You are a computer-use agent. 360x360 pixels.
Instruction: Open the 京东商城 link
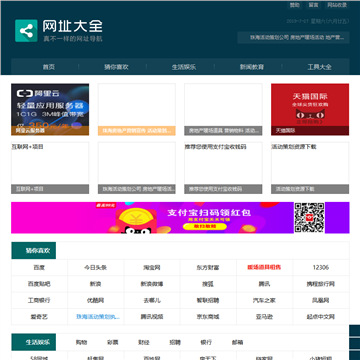click(208, 317)
